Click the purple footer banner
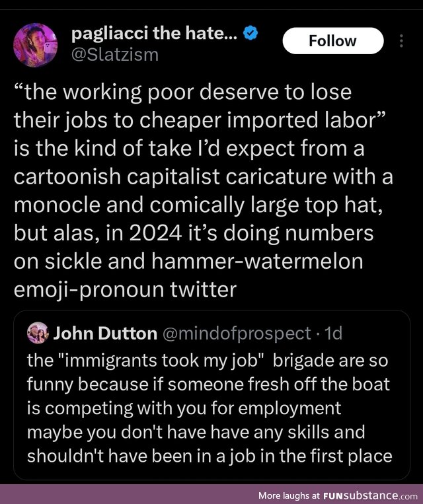Viewport: 423px width, 504px height. point(211,494)
